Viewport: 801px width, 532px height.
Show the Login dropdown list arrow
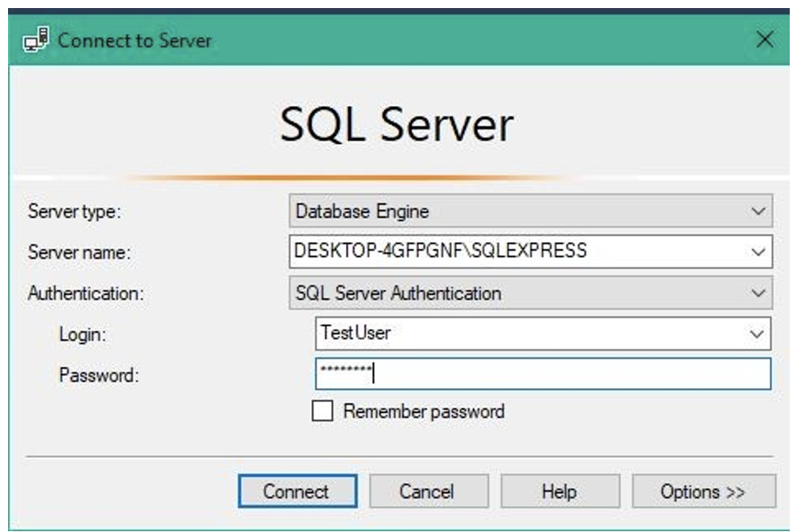coord(756,333)
